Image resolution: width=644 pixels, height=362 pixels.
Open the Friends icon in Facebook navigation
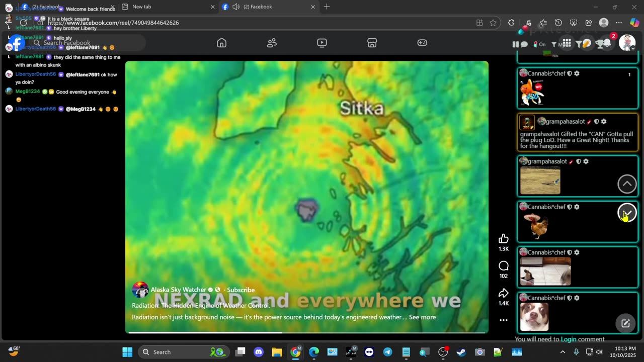272,43
